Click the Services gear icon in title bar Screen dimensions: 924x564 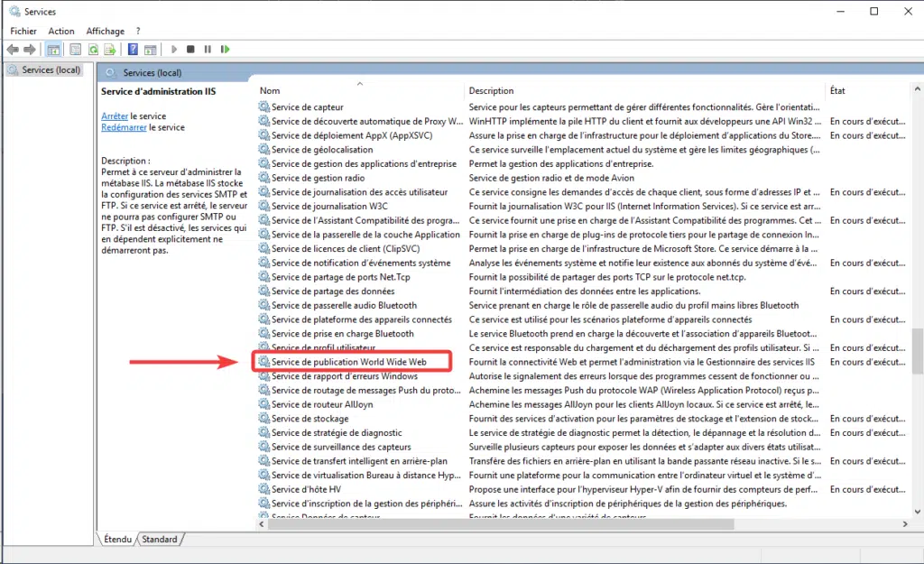click(14, 11)
